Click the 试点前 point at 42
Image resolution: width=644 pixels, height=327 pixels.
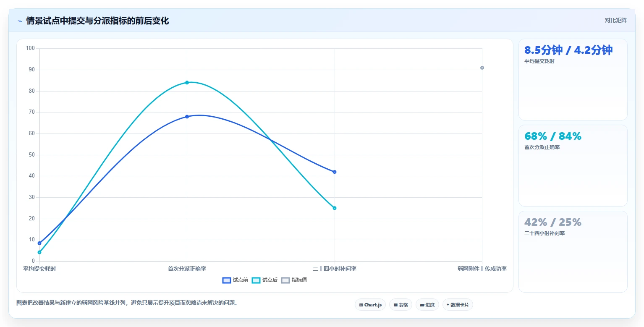(335, 172)
